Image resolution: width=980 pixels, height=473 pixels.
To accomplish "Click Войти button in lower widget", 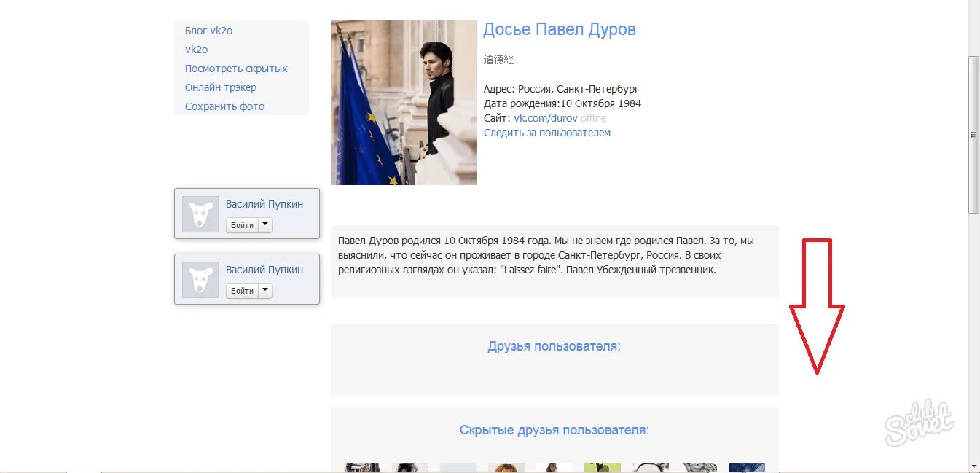I will tap(242, 291).
